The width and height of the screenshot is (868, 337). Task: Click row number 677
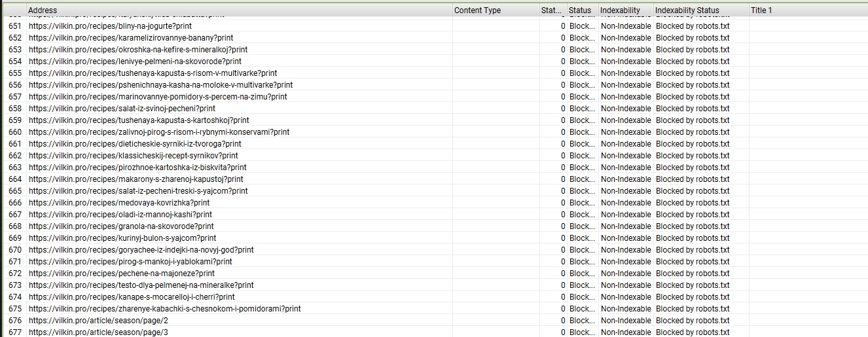(15, 332)
